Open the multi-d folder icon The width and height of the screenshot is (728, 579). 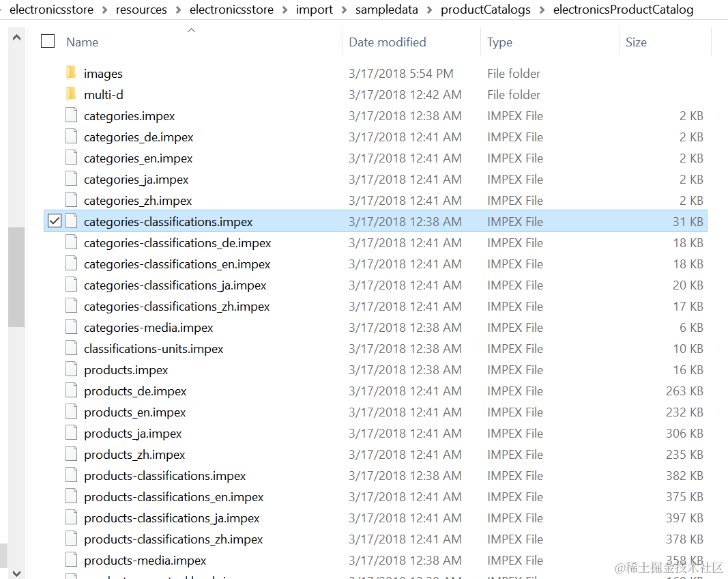[x=70, y=94]
